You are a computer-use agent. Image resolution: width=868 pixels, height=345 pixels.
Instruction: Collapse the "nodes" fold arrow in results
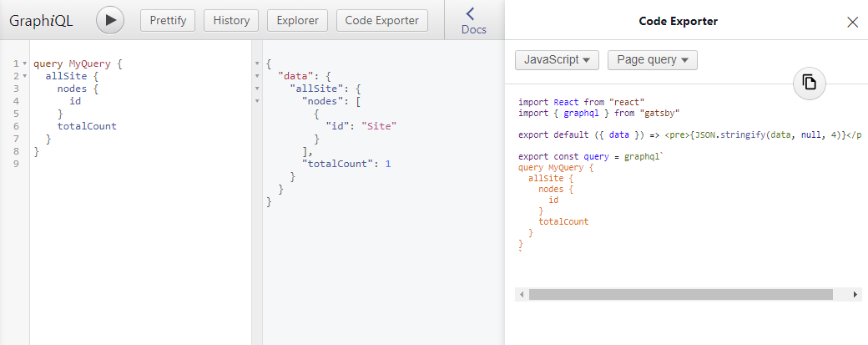(x=257, y=101)
